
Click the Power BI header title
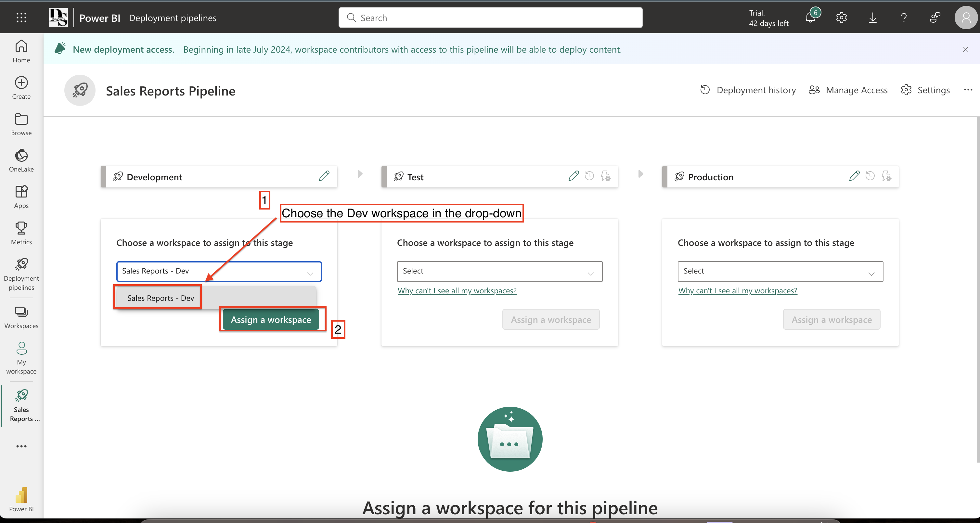pyautogui.click(x=100, y=18)
